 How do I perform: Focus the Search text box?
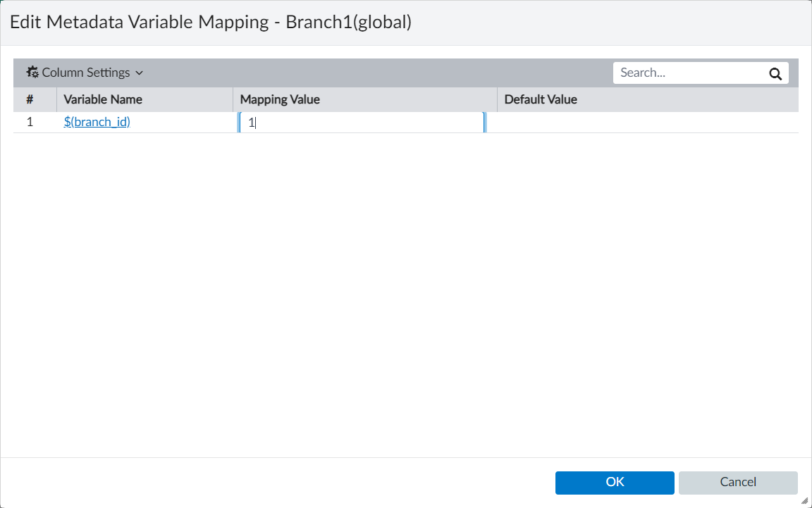[687, 73]
